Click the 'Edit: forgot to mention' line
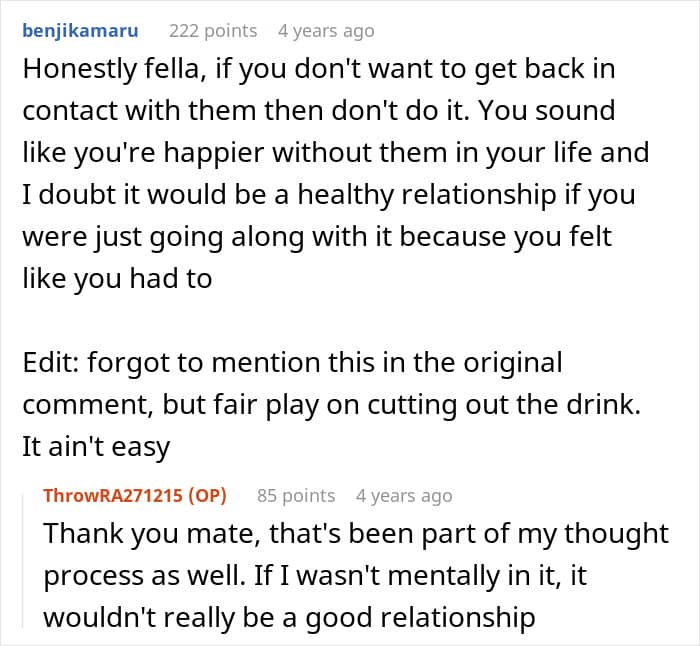The width and height of the screenshot is (700, 646). click(292, 361)
